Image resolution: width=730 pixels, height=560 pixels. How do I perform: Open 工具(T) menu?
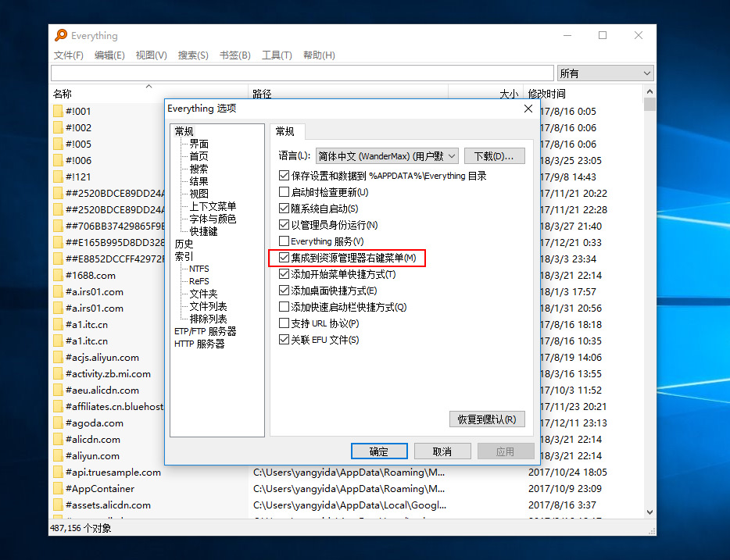click(x=277, y=55)
